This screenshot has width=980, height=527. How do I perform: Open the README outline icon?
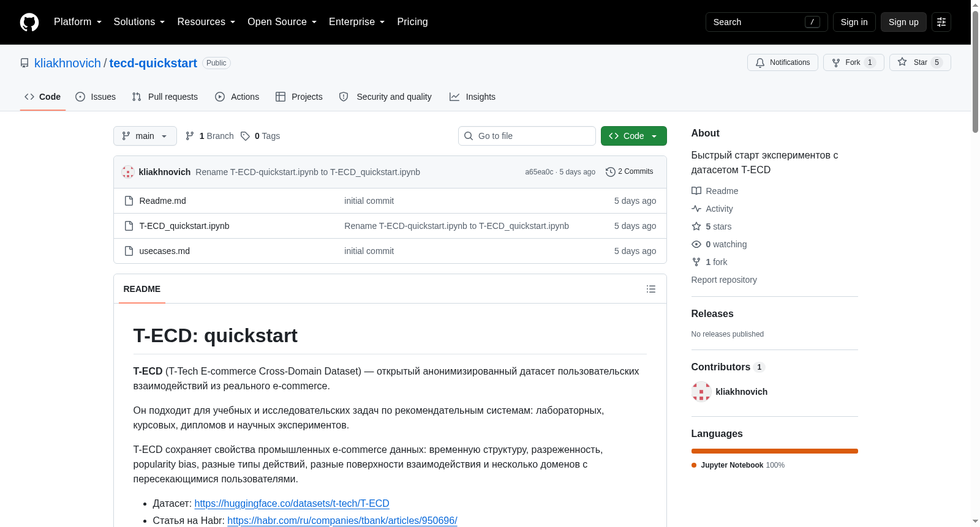point(651,289)
